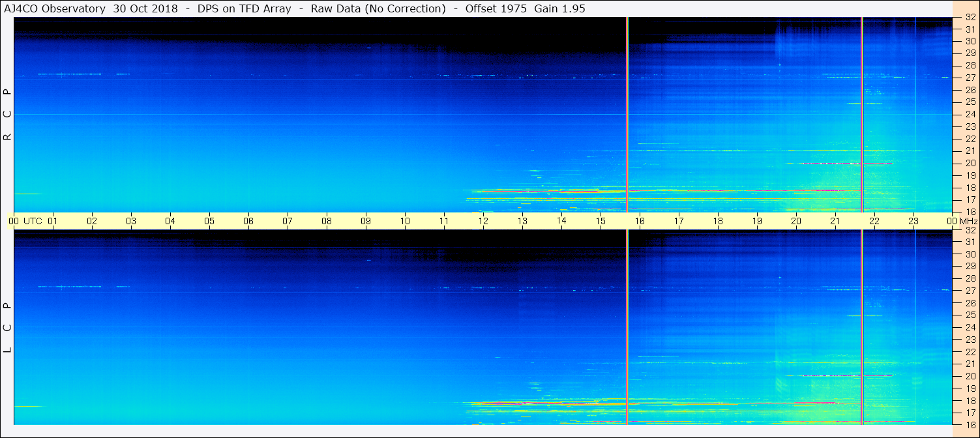
Task: Click the Raw Data (No Correction) header text
Action: pos(378,8)
